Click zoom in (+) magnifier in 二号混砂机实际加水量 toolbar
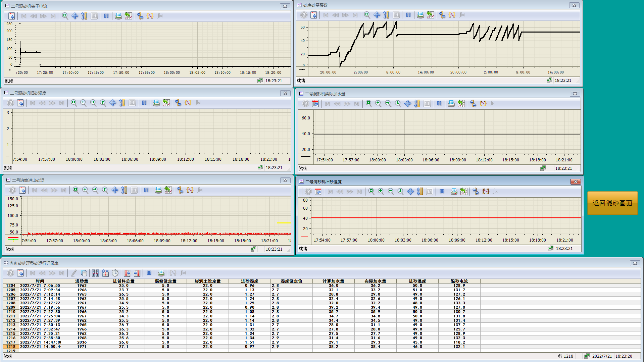Image resolution: width=644 pixels, height=362 pixels. pyautogui.click(x=378, y=104)
